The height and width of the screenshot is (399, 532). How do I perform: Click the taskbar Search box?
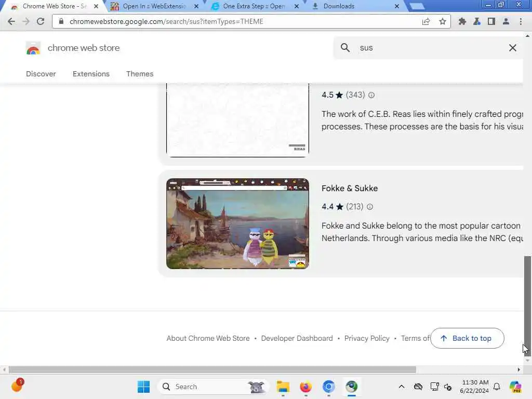click(213, 387)
